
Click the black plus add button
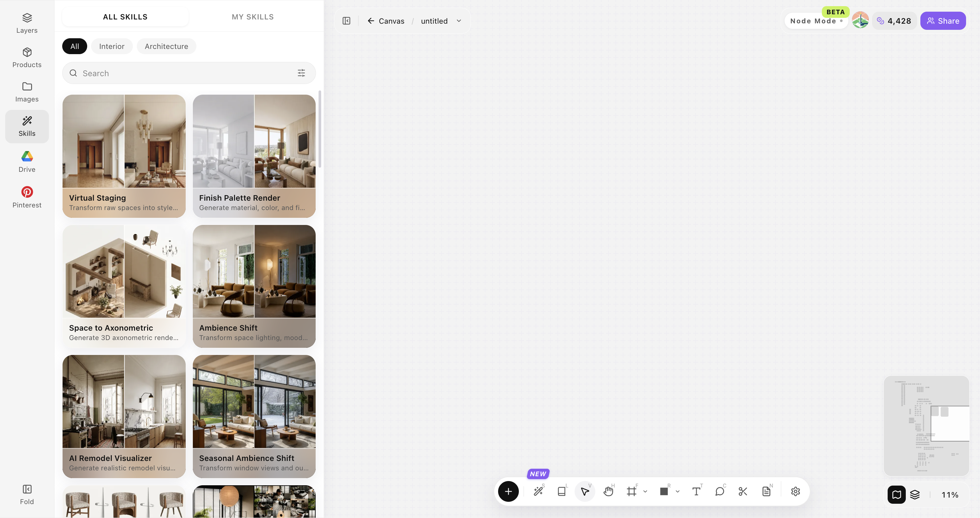coord(508,491)
